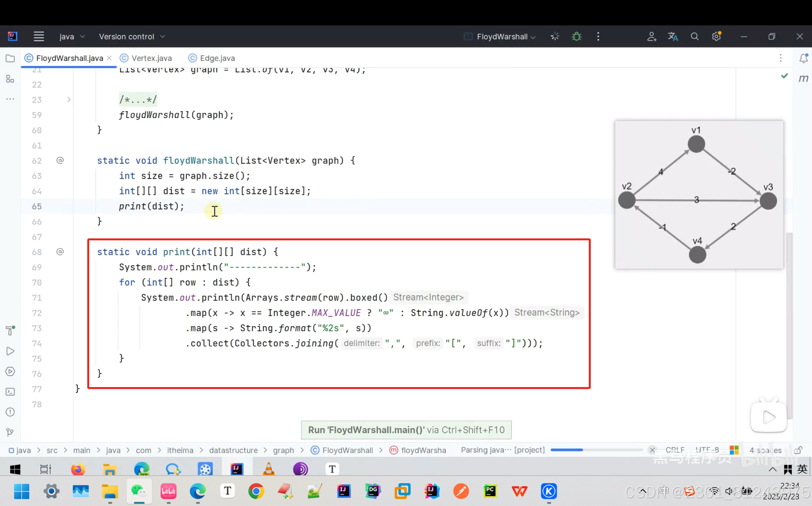Screen dimensions: 812x506
Task: Open the java project dropdown
Action: click(72, 36)
